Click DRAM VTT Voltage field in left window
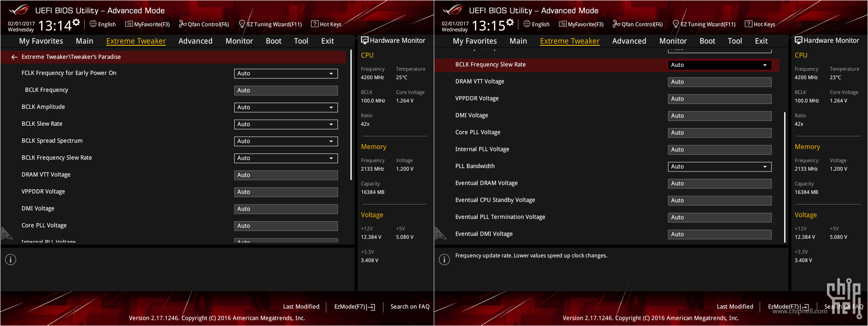868x326 pixels. click(x=286, y=175)
